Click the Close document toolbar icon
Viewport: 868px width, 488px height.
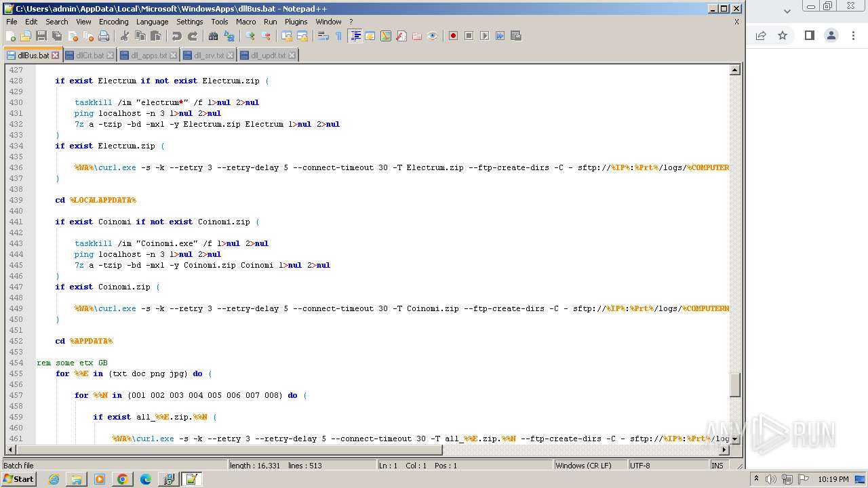(73, 36)
